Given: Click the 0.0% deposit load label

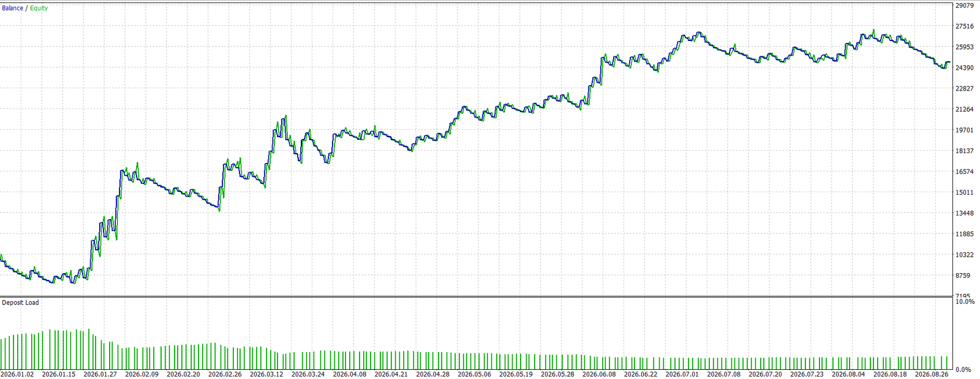Looking at the screenshot, I should 963,370.
